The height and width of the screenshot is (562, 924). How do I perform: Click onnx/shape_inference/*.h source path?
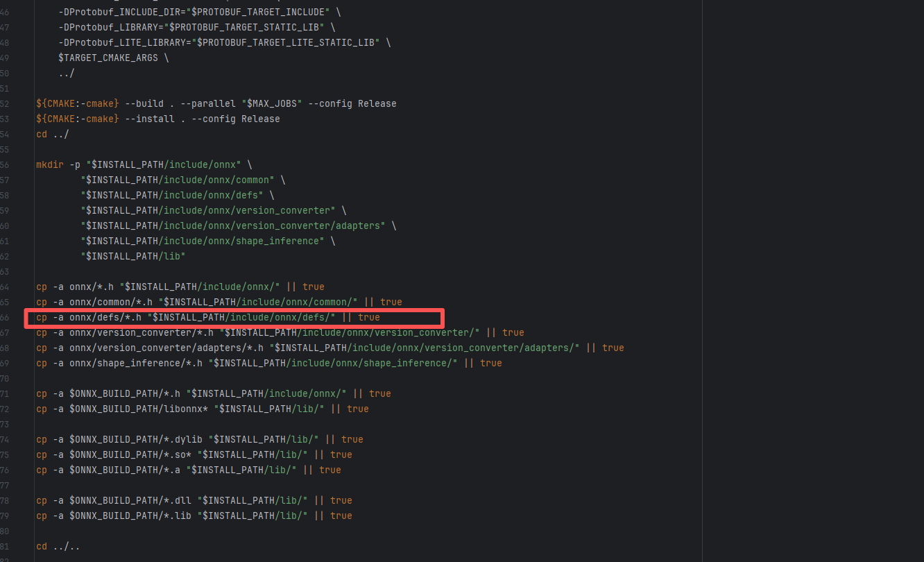136,363
